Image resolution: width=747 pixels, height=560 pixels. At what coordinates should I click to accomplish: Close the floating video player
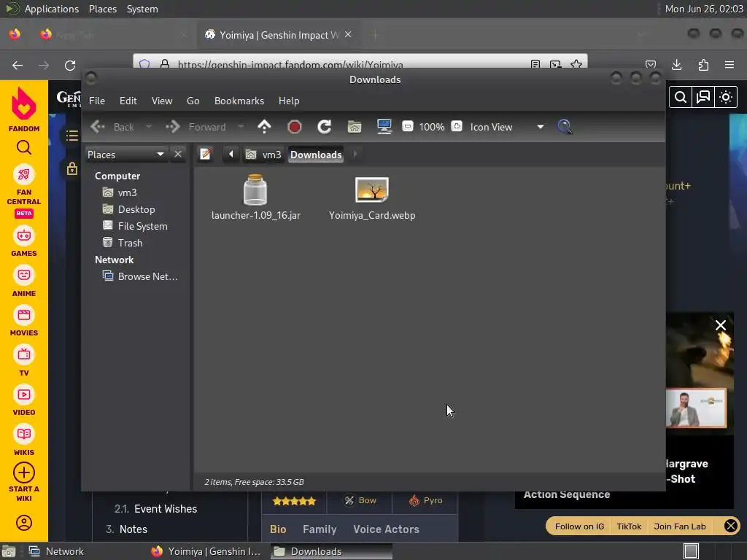[720, 325]
